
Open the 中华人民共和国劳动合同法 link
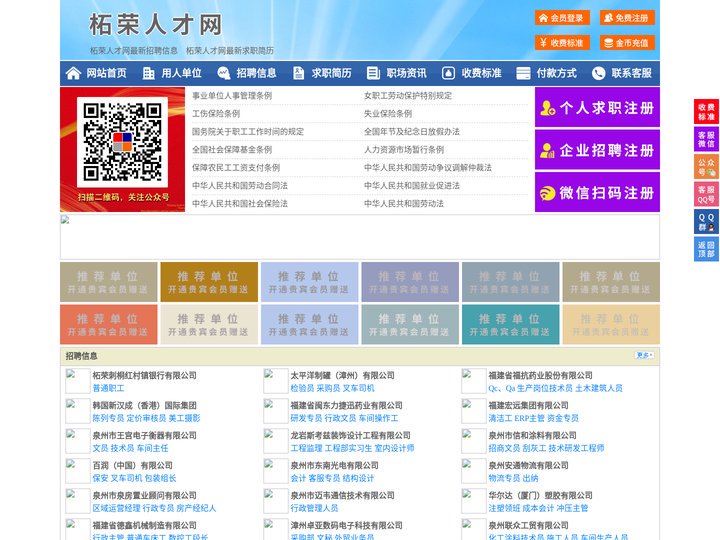coord(240,186)
